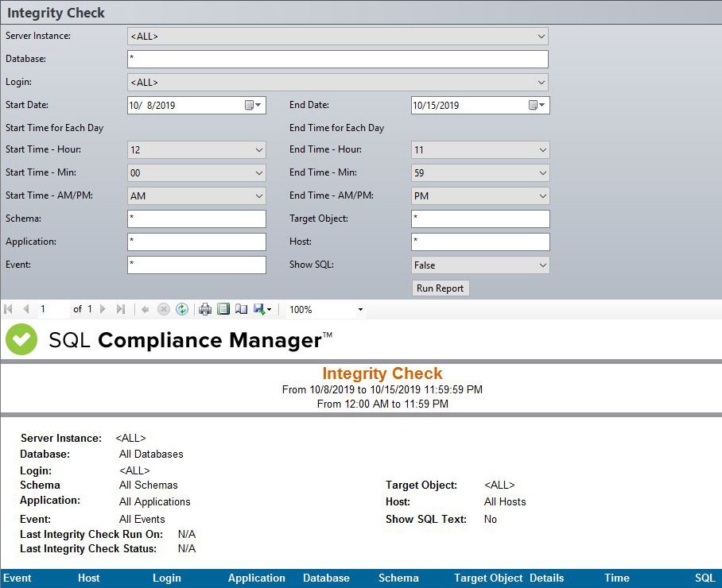Click the Stop rendering icon
This screenshot has width=722, height=588.
tap(164, 309)
